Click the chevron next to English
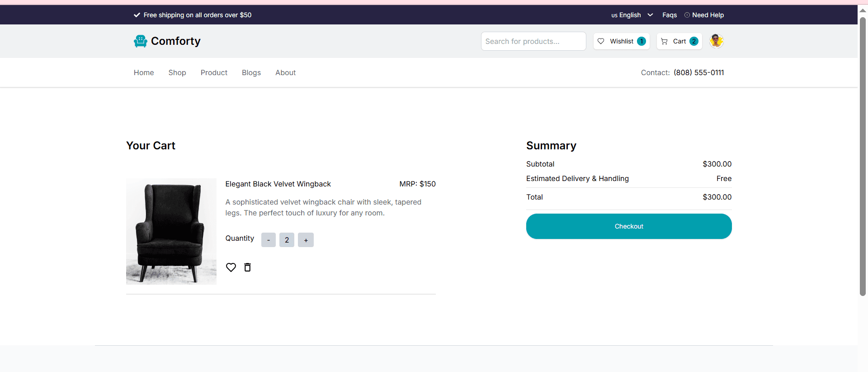Image resolution: width=868 pixels, height=372 pixels. (x=650, y=15)
